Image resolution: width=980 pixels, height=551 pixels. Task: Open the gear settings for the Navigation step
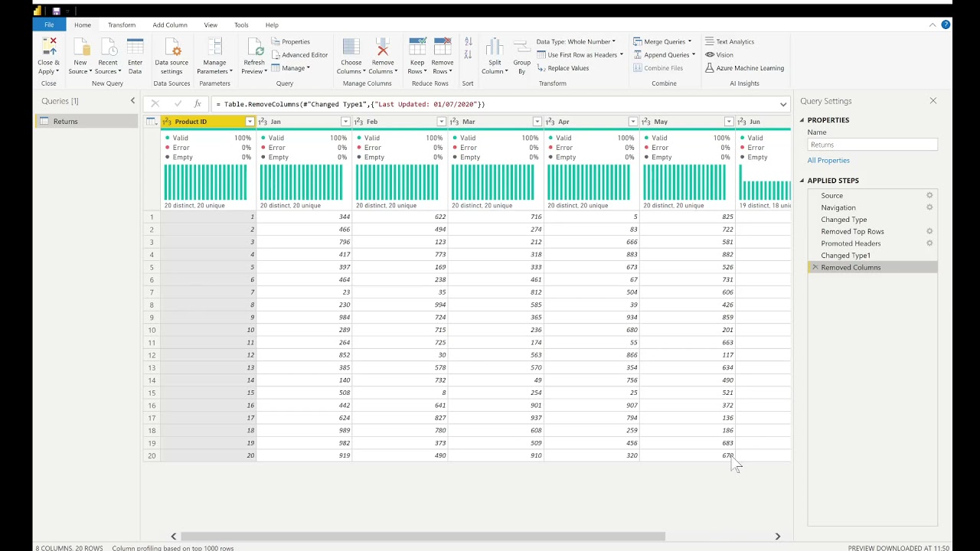point(929,207)
